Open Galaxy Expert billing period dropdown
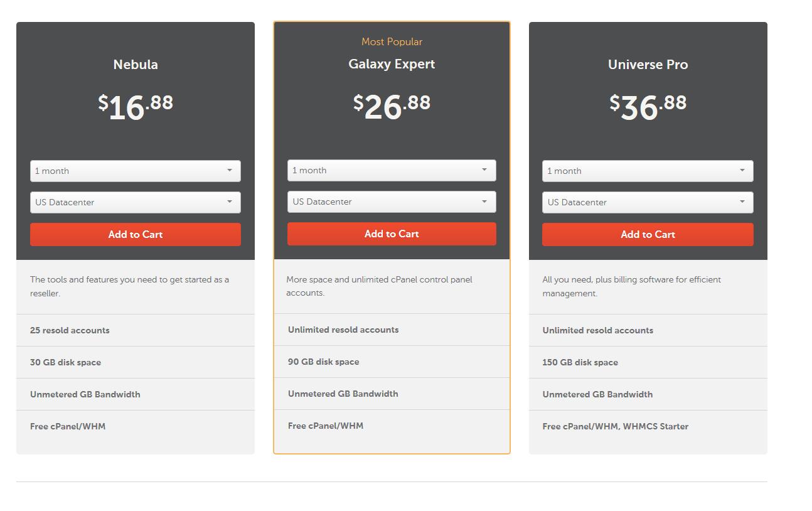Image resolution: width=812 pixels, height=511 pixels. [x=392, y=170]
